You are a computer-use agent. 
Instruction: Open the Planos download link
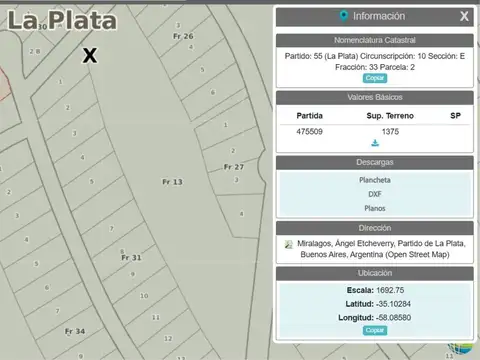coord(375,208)
